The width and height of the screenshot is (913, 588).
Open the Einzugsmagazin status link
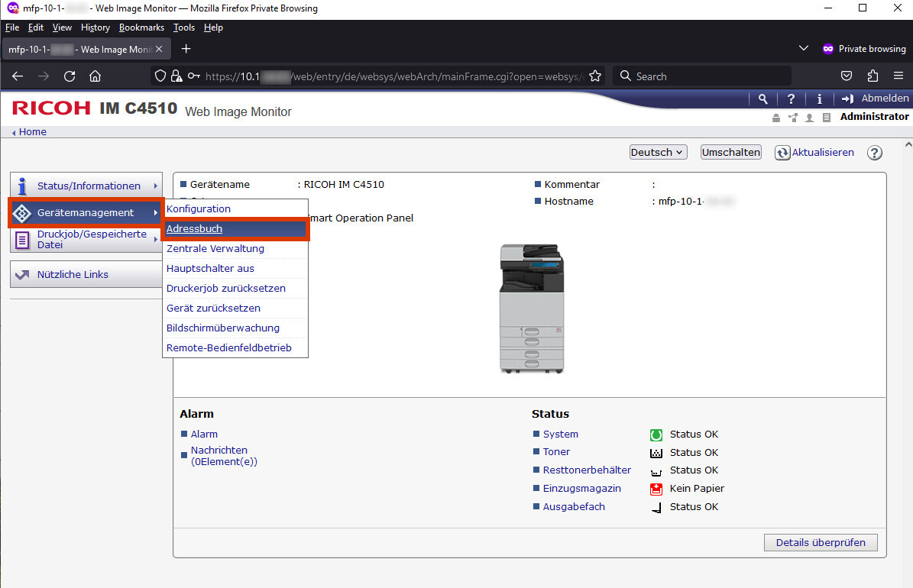pyautogui.click(x=581, y=489)
